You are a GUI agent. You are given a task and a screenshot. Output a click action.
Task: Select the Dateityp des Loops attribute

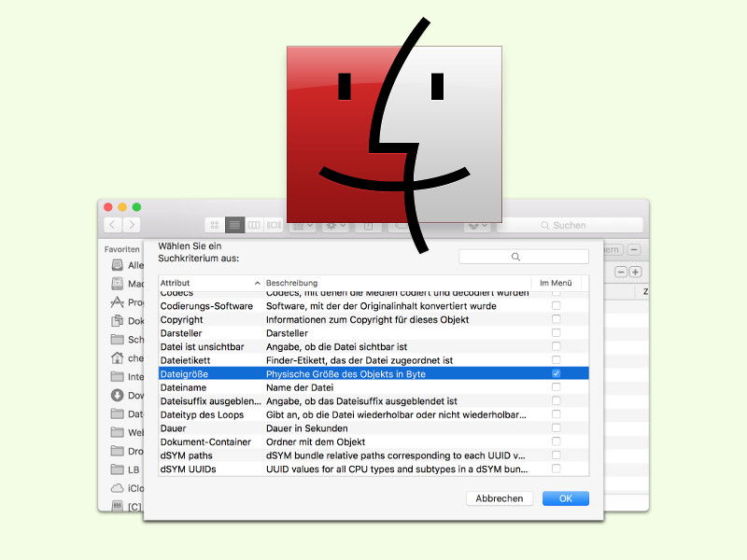(373, 414)
